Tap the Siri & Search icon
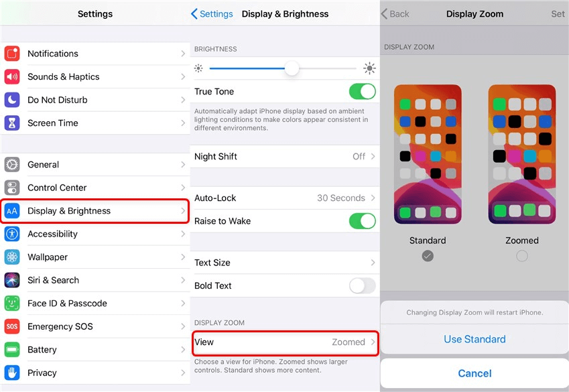Screen dimensions: 569x392 tap(12, 280)
